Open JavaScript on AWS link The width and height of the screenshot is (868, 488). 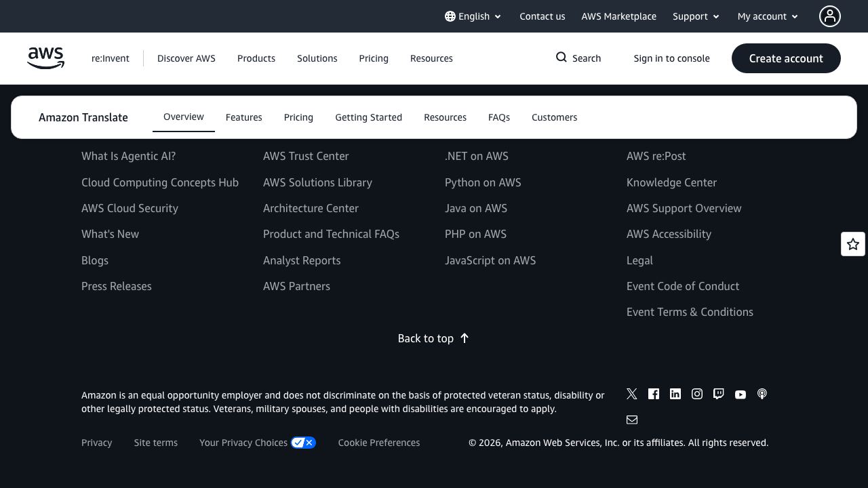tap(490, 260)
